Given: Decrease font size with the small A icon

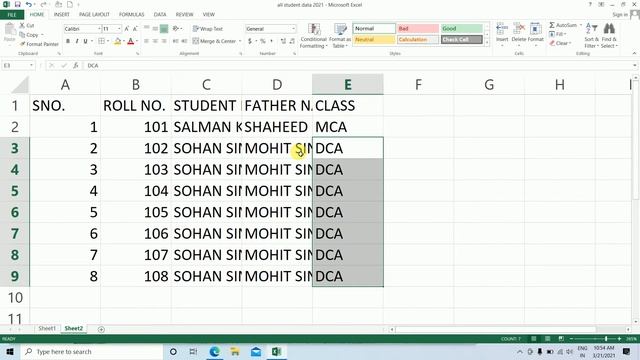Looking at the screenshot, I should (x=135, y=29).
